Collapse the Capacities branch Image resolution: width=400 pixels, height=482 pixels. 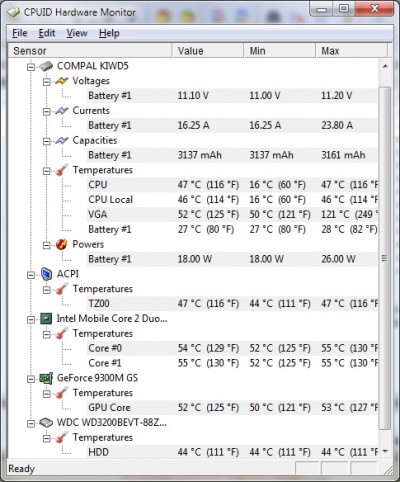(47, 141)
